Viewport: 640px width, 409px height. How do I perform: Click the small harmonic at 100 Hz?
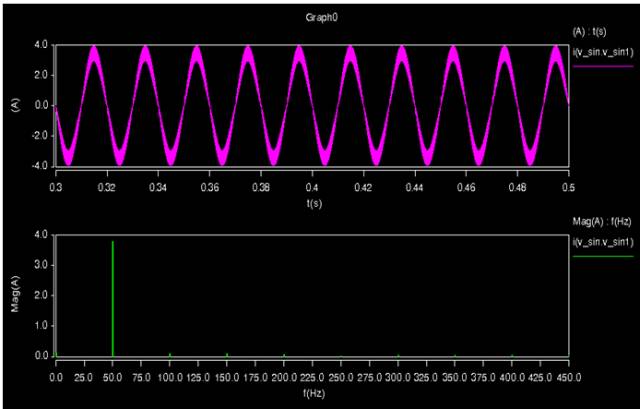coord(170,353)
